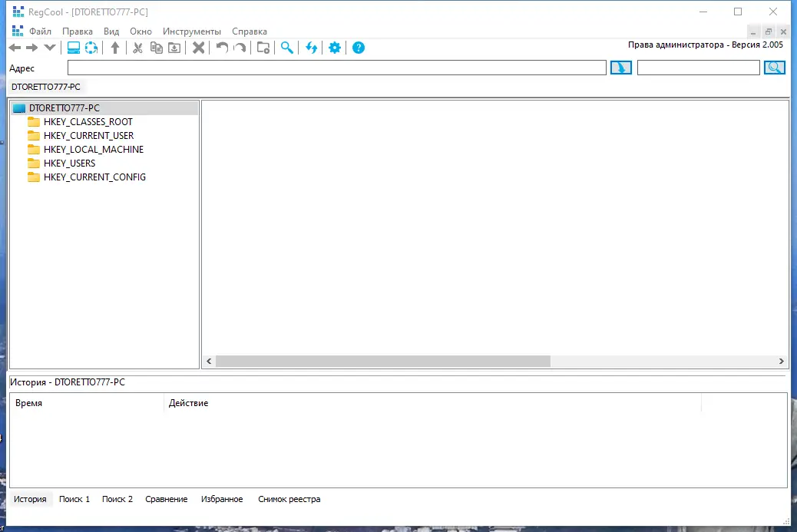797x532 pixels.
Task: Open the Справка menu
Action: [x=250, y=31]
